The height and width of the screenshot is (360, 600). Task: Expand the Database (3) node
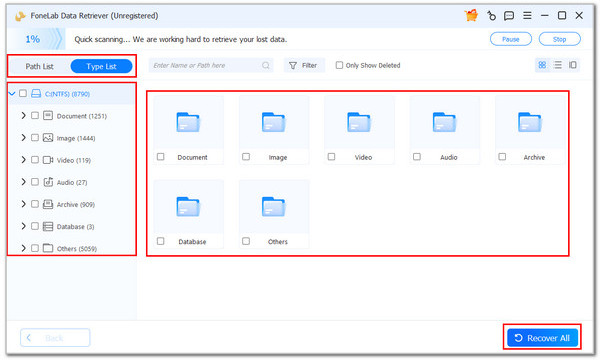(x=23, y=226)
